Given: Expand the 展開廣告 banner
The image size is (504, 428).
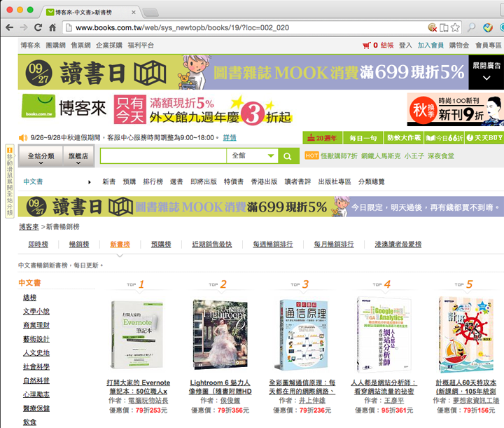Looking at the screenshot, I should (486, 71).
